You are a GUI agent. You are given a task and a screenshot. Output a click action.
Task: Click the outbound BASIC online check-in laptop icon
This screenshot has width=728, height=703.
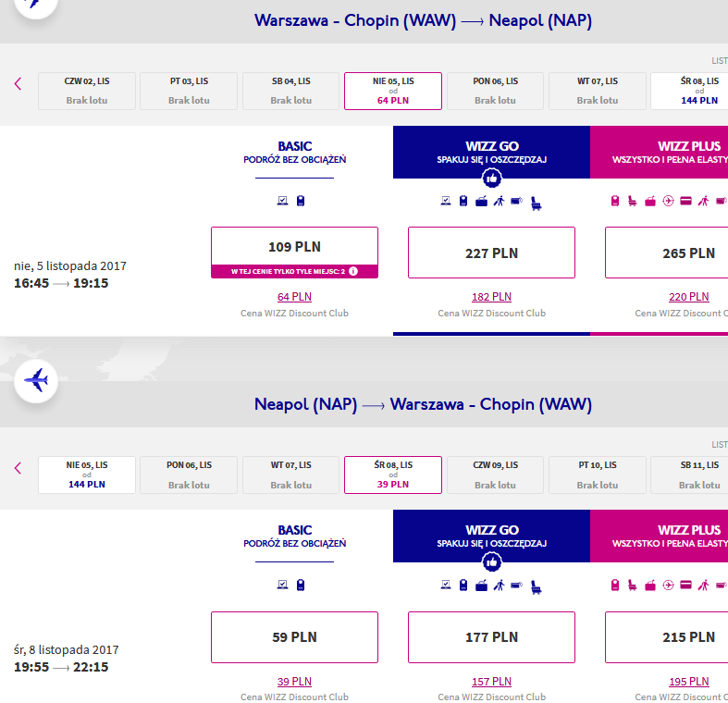[282, 201]
